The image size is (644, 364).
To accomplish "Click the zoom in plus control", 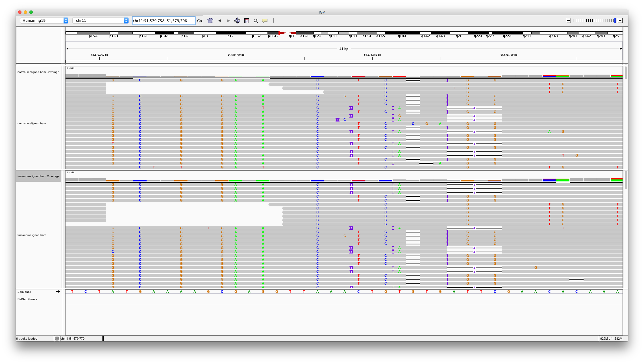I will click(x=620, y=20).
